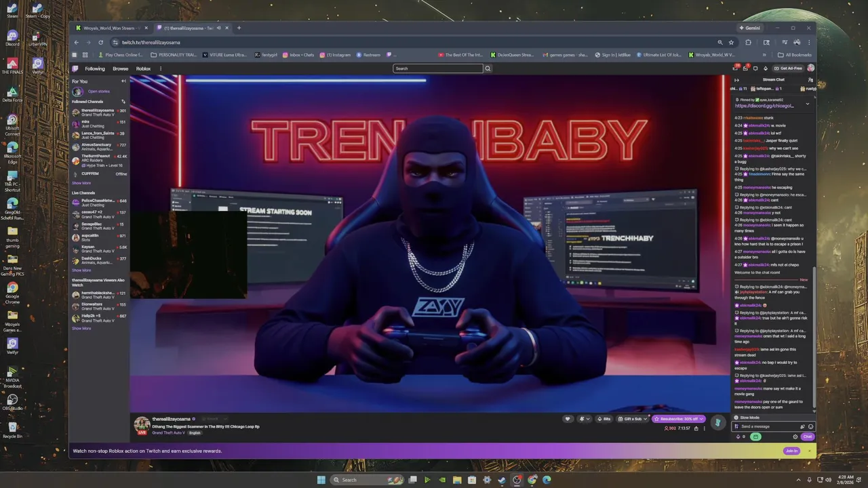Open stream options three dots menu
The image size is (868, 488).
point(704,428)
